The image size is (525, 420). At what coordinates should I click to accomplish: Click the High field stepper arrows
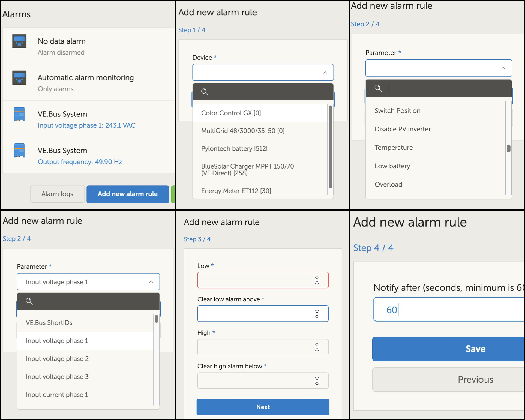(317, 347)
